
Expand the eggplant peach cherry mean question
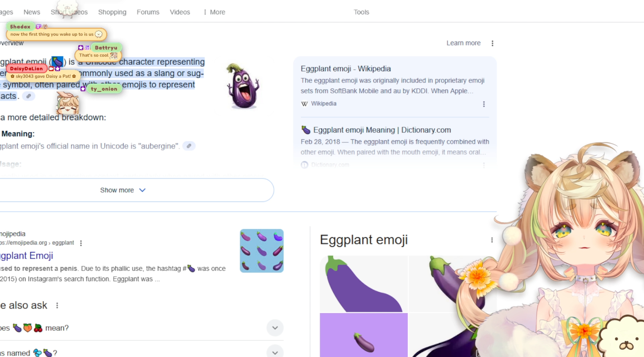coord(275,328)
